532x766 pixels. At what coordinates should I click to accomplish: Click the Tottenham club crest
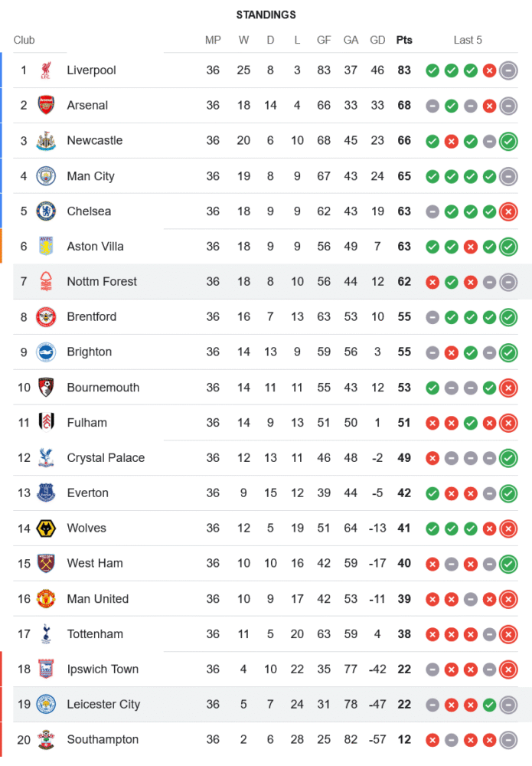pyautogui.click(x=47, y=634)
